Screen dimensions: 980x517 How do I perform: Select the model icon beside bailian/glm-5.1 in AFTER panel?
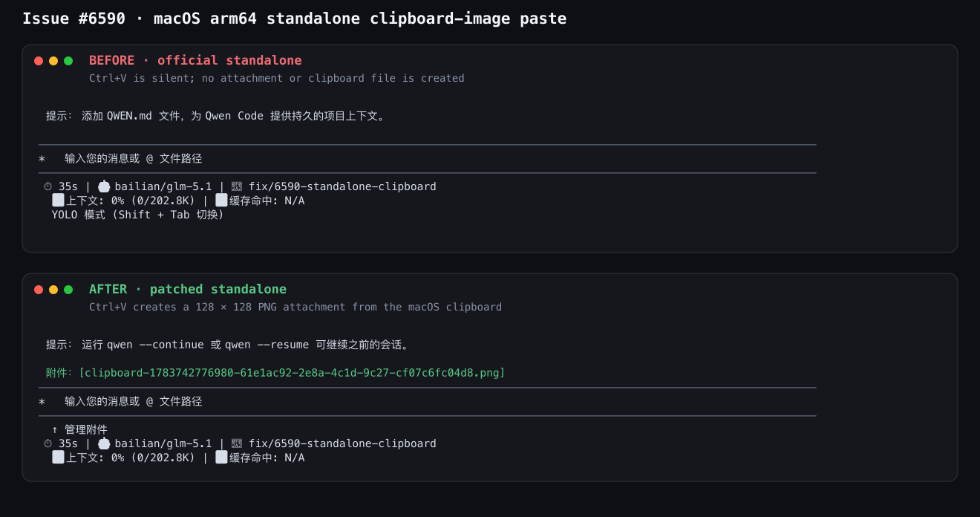click(x=104, y=443)
